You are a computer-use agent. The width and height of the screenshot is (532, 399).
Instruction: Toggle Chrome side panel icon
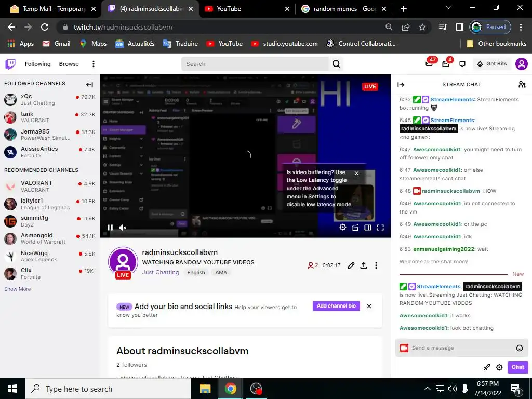click(459, 27)
